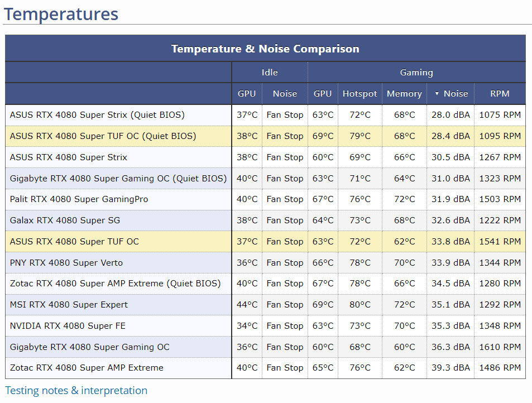The width and height of the screenshot is (532, 403).
Task: Click the Idle group header
Action: click(270, 72)
